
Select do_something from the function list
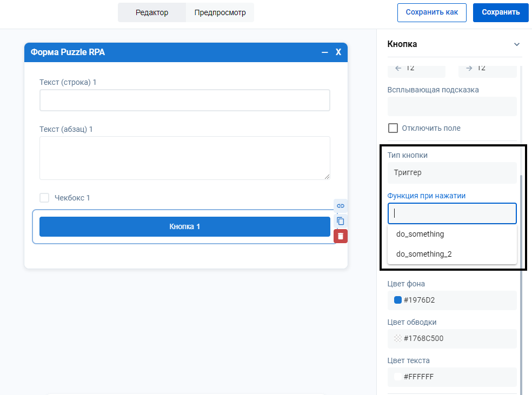(420, 234)
